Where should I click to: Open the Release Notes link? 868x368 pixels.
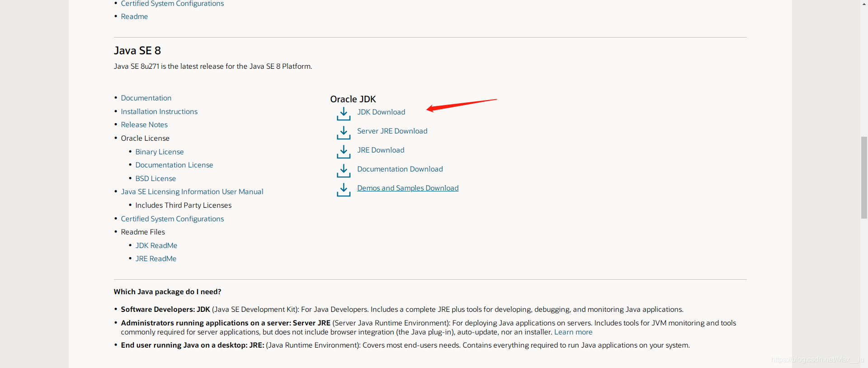coord(144,124)
